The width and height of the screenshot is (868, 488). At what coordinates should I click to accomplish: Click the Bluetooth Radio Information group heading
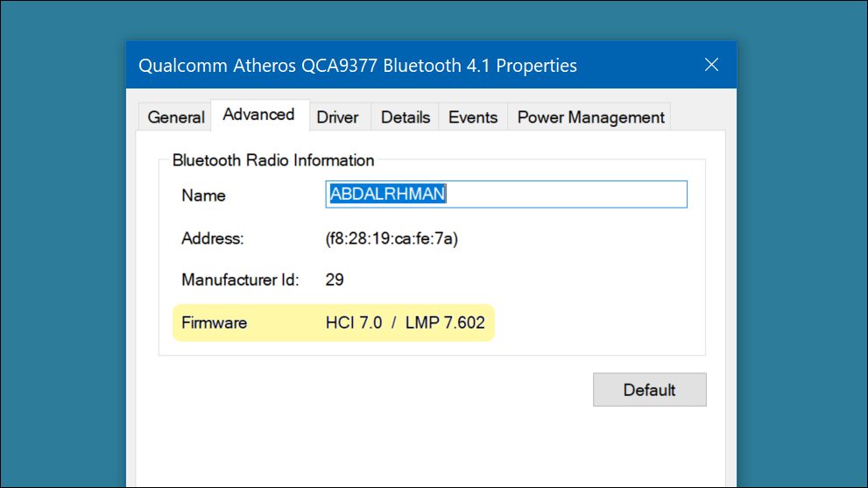click(273, 160)
